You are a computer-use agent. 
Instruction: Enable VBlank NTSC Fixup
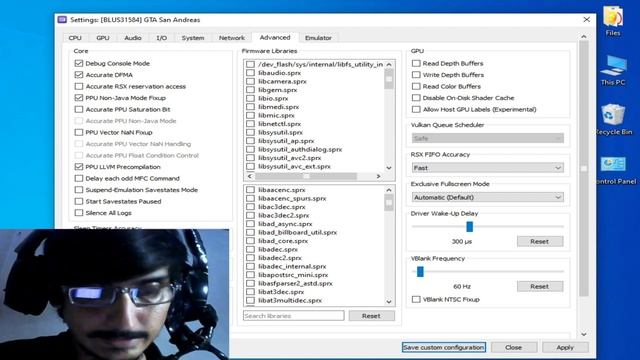[x=416, y=299]
